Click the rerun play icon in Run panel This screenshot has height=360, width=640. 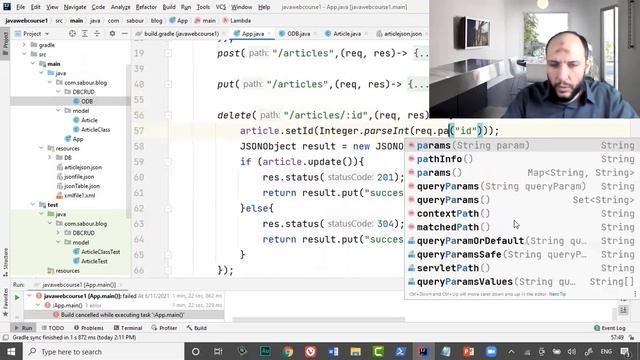pos(17,298)
